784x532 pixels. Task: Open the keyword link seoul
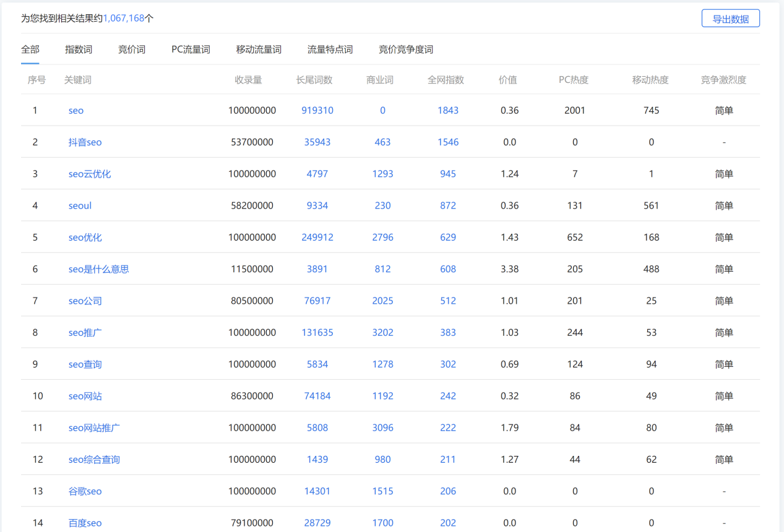[80, 205]
